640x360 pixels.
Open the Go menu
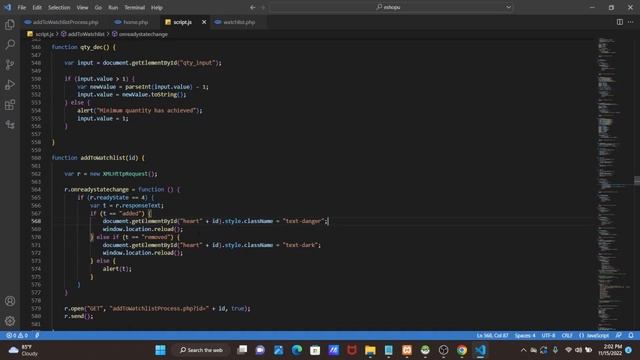click(98, 7)
